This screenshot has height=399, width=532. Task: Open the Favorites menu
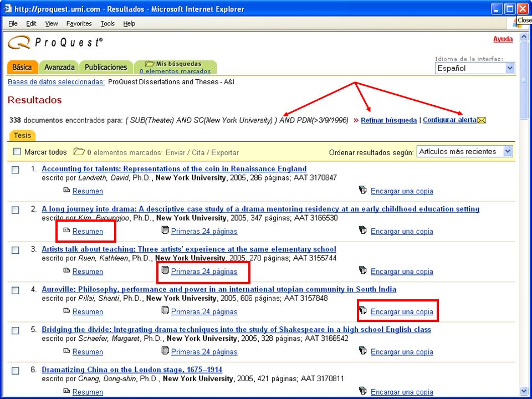pos(79,23)
